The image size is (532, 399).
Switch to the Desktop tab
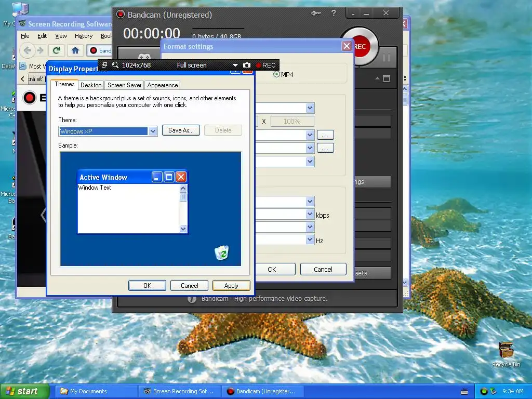click(91, 85)
